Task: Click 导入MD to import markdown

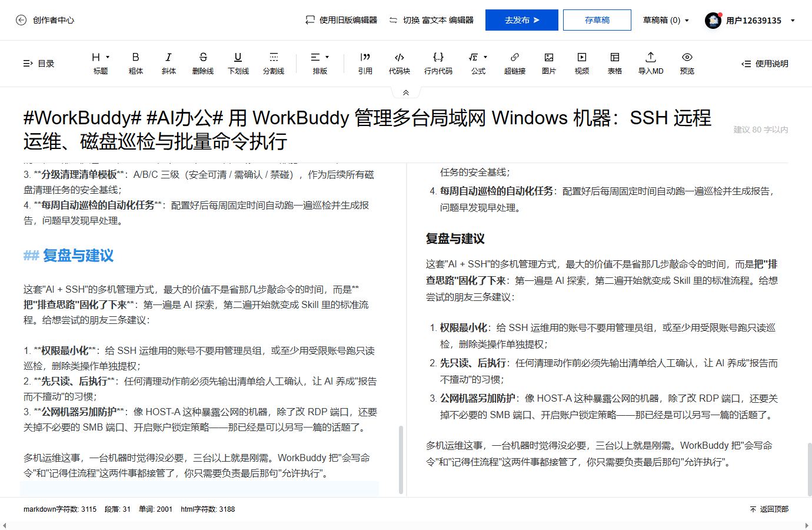Action: point(651,63)
